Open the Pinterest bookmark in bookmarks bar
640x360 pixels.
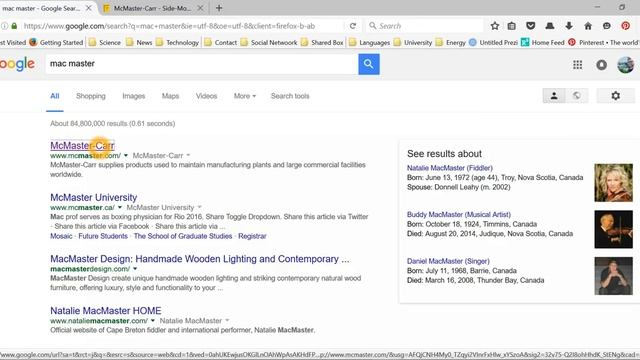604,42
